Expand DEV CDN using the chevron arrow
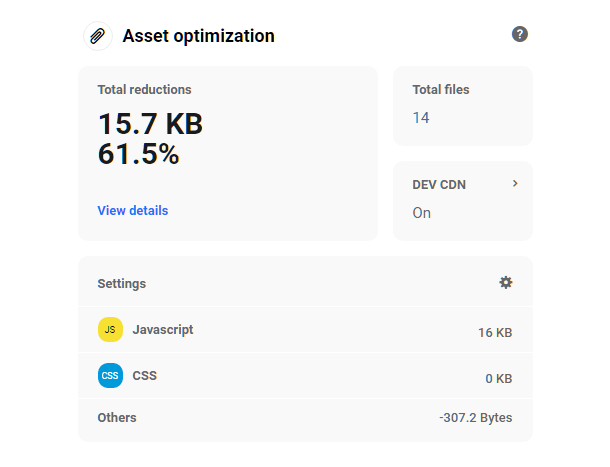The height and width of the screenshot is (467, 610). pyautogui.click(x=515, y=184)
